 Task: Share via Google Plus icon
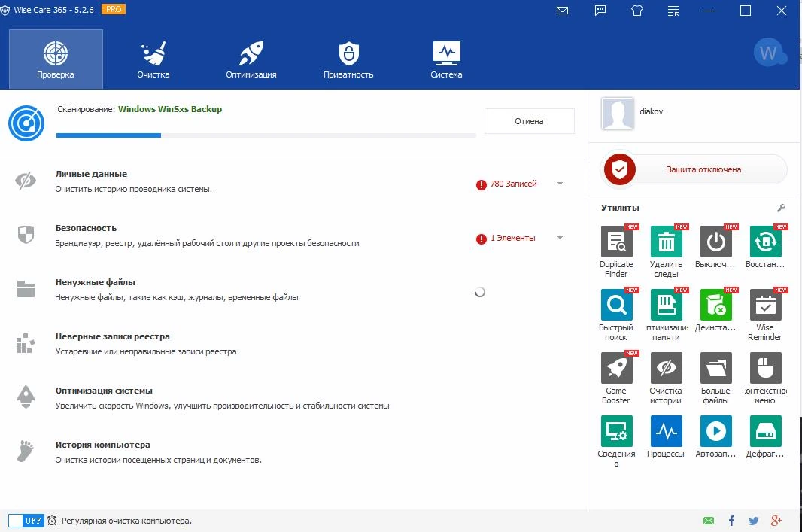[776, 521]
